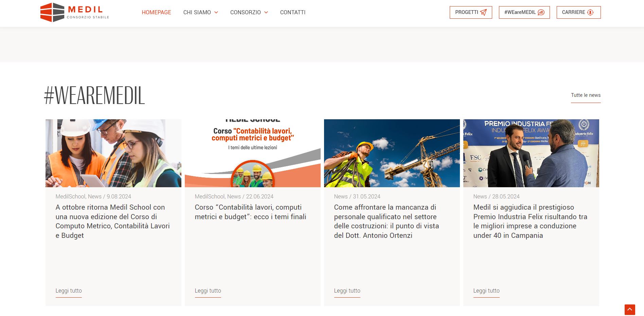Click the #WEAREMEDIL section heading
The height and width of the screenshot is (316, 644).
pos(94,95)
